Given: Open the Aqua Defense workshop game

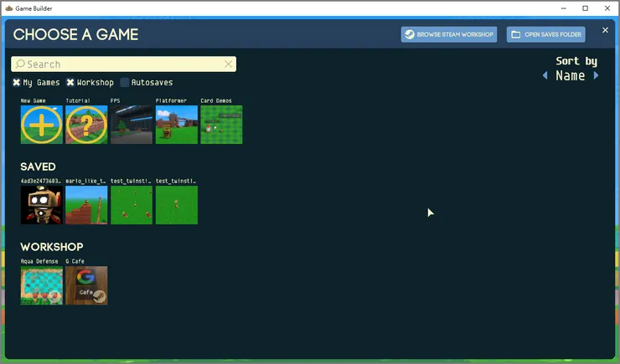Looking at the screenshot, I should click(x=42, y=285).
